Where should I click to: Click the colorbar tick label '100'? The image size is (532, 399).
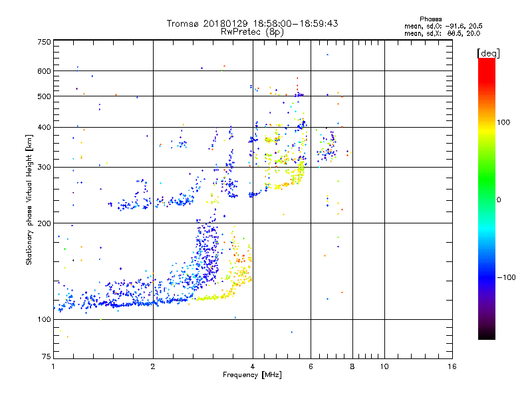(503, 122)
